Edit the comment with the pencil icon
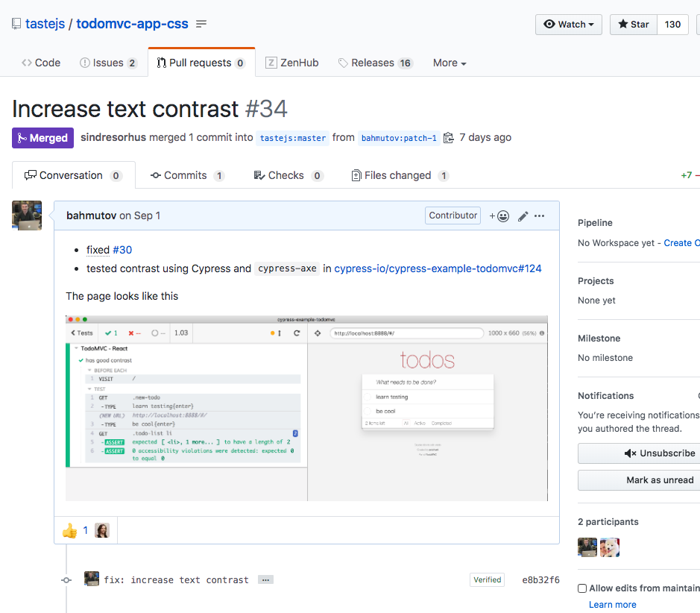Image resolution: width=700 pixels, height=613 pixels. pos(523,216)
